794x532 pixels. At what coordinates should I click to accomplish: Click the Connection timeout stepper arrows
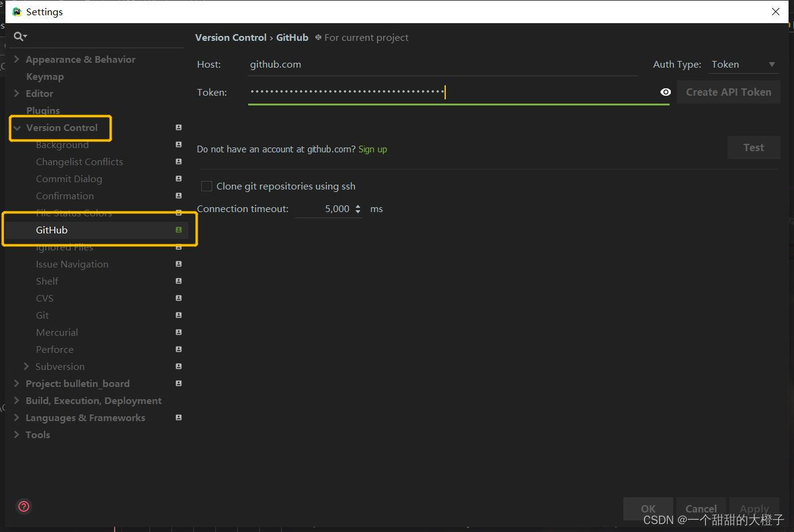point(358,209)
